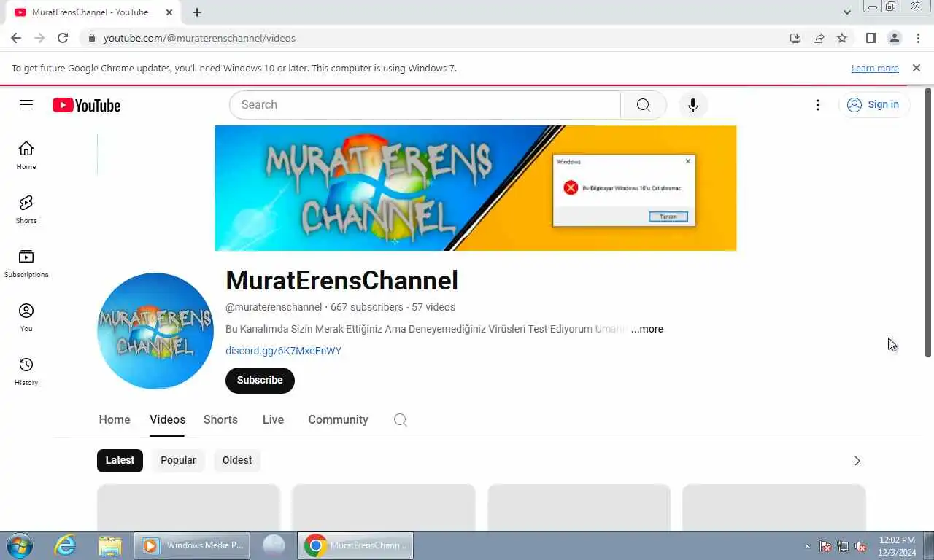Search within the channel using magnifier icon

tap(400, 420)
